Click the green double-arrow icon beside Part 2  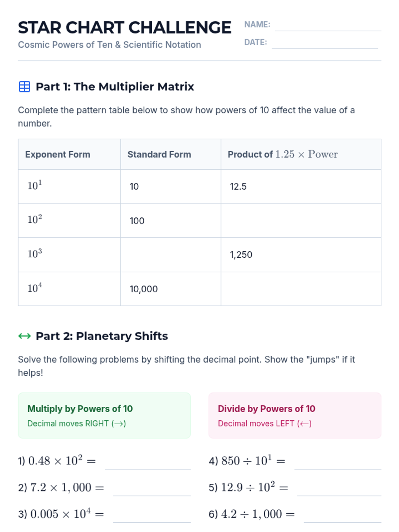24,336
